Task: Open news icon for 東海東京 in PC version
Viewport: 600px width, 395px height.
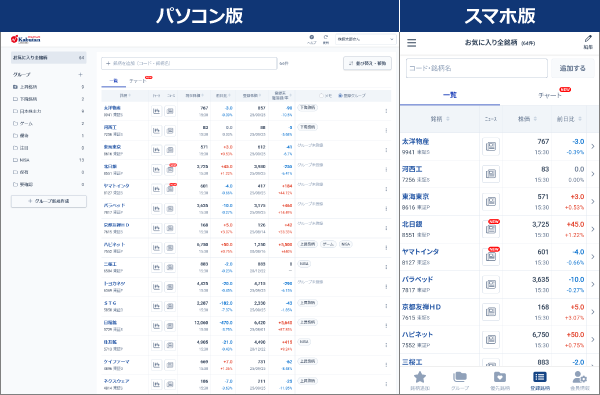Action: 170,150
